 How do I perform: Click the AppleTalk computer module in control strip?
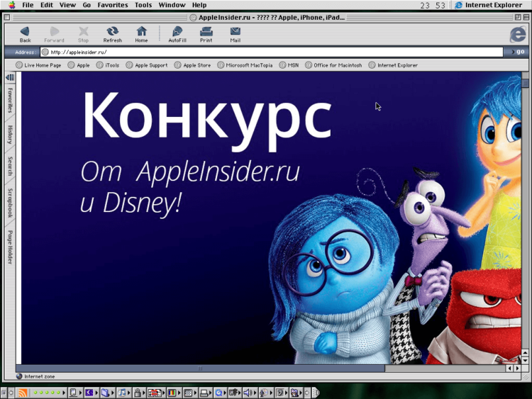(73, 393)
